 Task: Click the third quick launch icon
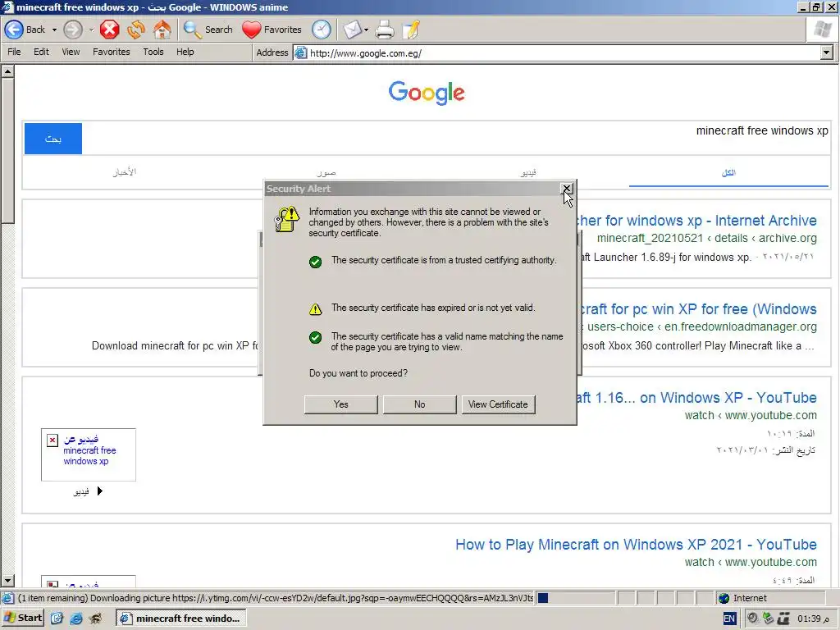pyautogui.click(x=96, y=619)
